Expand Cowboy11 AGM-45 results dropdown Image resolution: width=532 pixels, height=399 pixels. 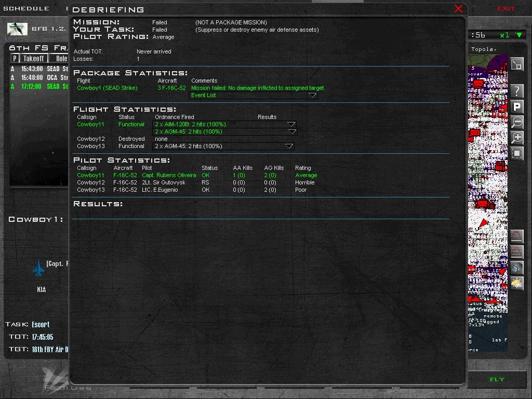292,131
